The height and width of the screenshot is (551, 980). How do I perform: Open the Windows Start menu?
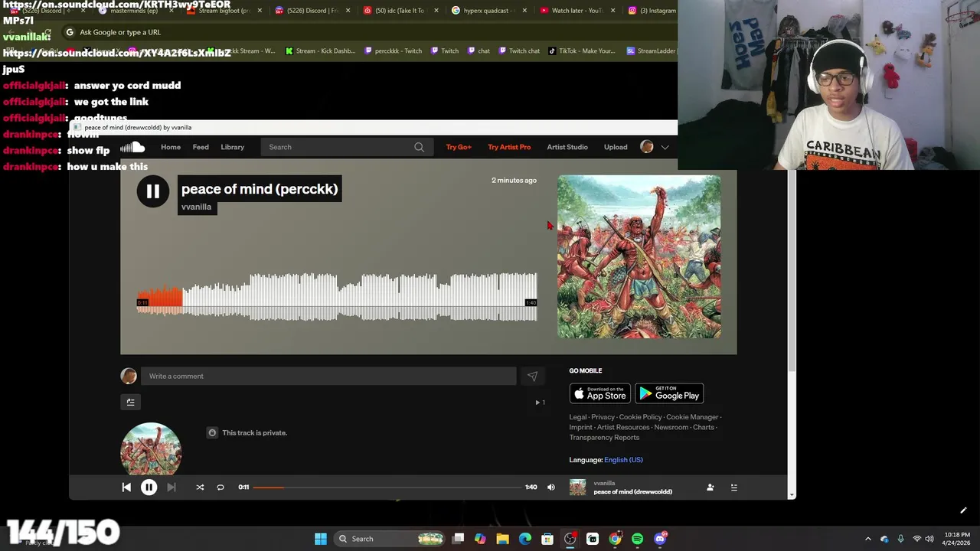[321, 539]
